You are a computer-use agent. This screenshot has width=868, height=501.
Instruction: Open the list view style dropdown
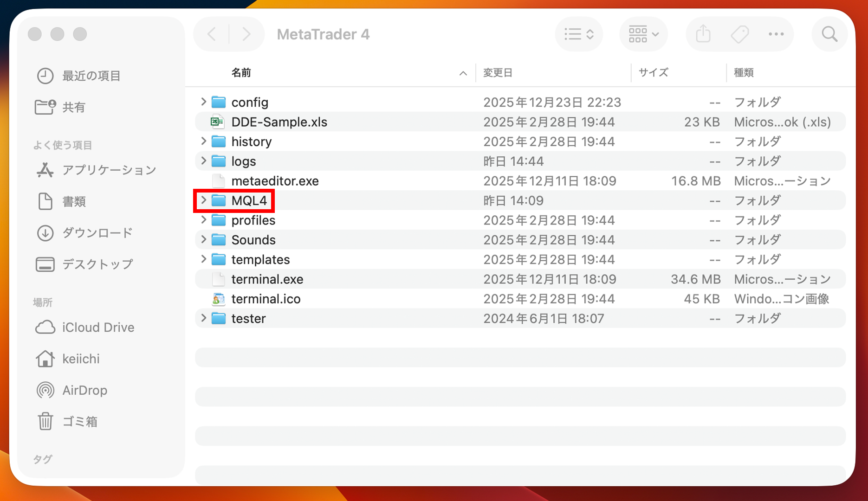(x=579, y=34)
